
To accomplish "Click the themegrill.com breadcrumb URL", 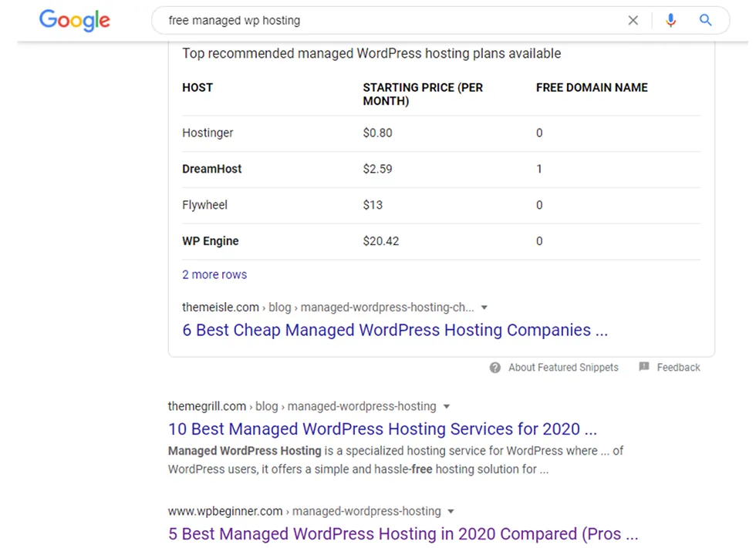I will (302, 406).
